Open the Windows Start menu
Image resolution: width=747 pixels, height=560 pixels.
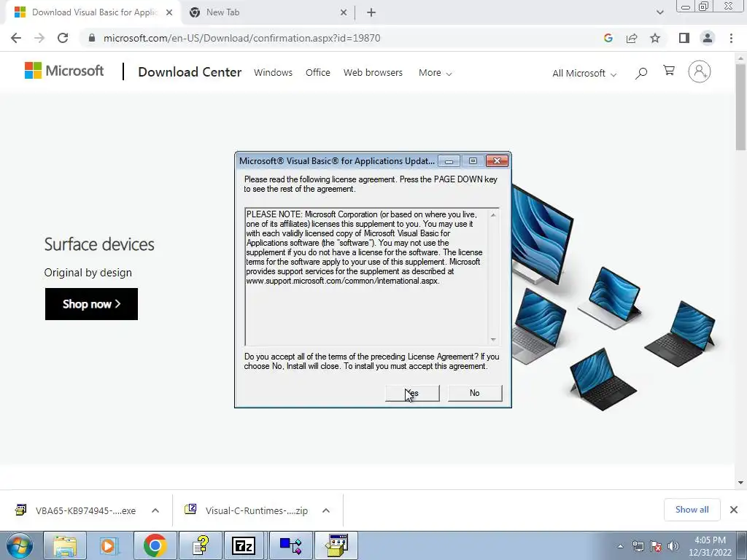[20, 545]
